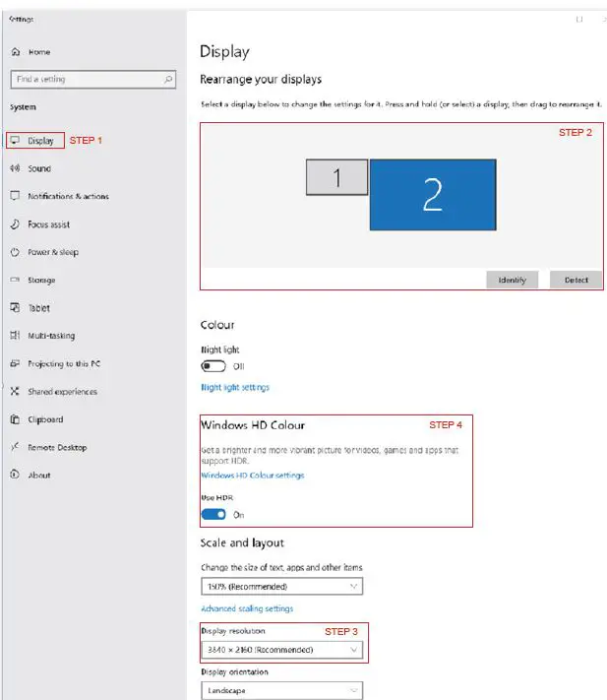Select Multi-tasking in the sidebar
The height and width of the screenshot is (700, 607).
(x=51, y=336)
